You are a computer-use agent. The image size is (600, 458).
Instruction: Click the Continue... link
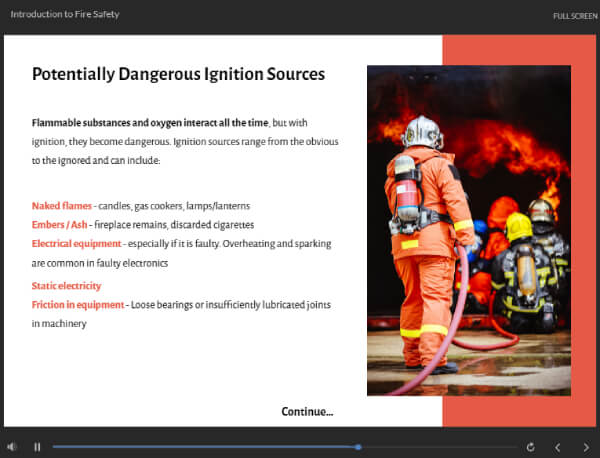307,411
